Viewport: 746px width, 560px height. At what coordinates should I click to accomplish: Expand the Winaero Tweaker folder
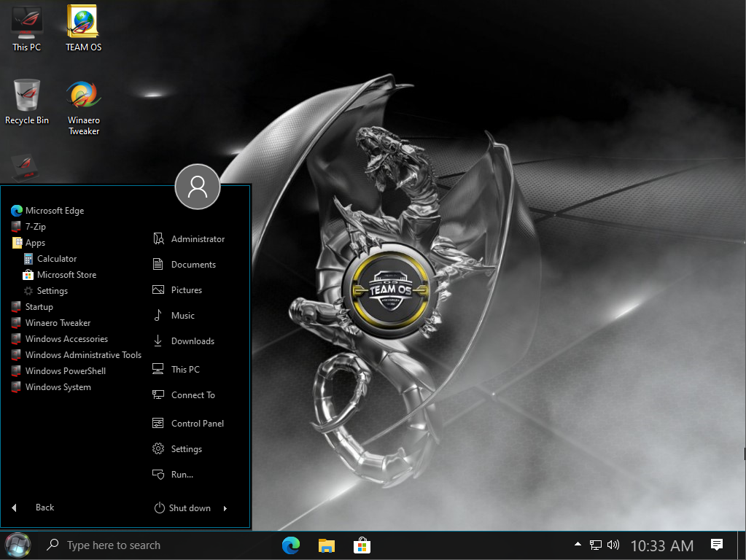point(51,323)
